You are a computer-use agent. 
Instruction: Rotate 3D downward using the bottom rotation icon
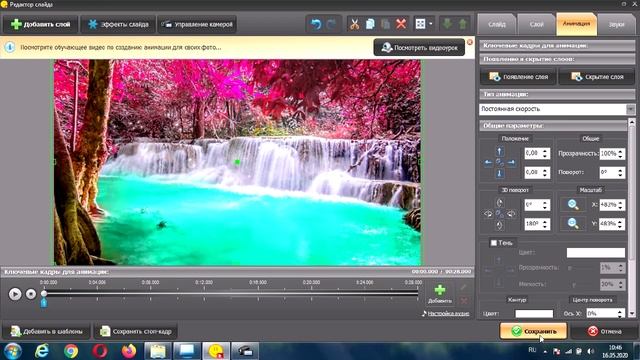pyautogui.click(x=500, y=225)
